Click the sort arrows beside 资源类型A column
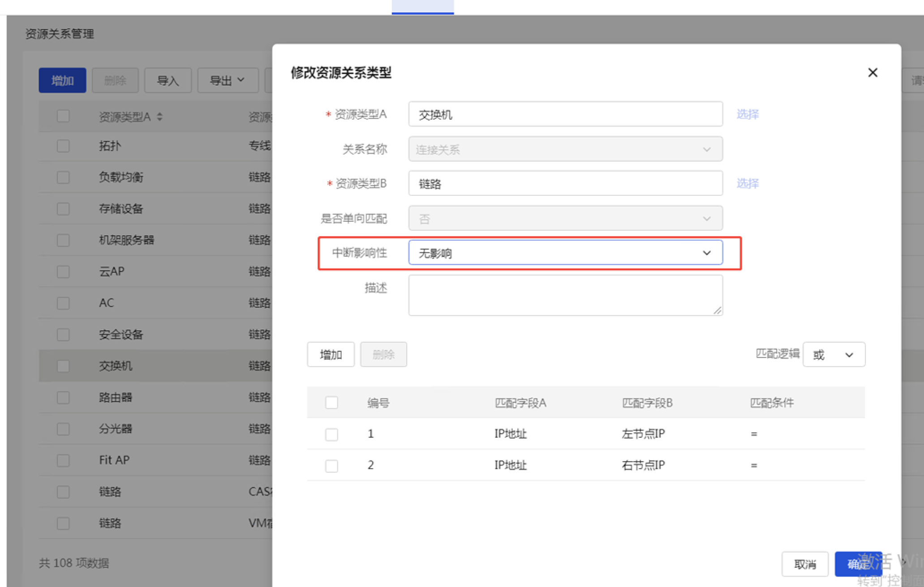Image resolution: width=924 pixels, height=587 pixels. click(160, 117)
